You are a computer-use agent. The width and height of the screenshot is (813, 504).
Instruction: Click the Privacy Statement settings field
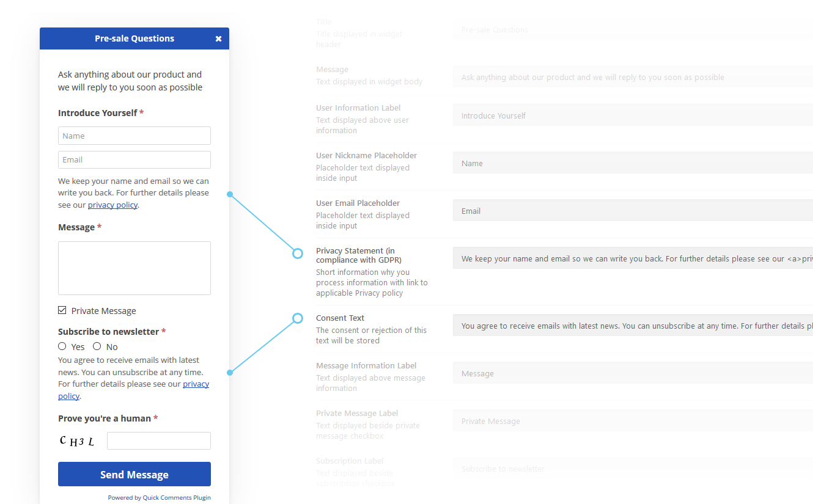(633, 258)
